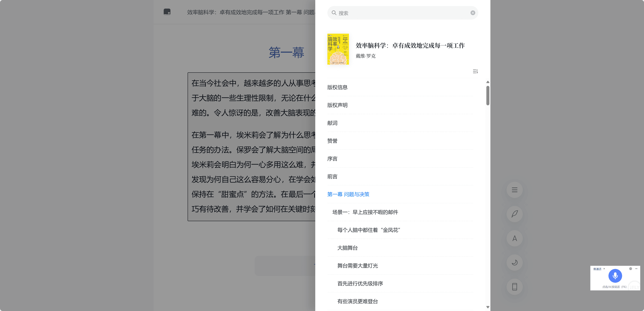
Task: Clear the search field with X icon
Action: pos(473,13)
